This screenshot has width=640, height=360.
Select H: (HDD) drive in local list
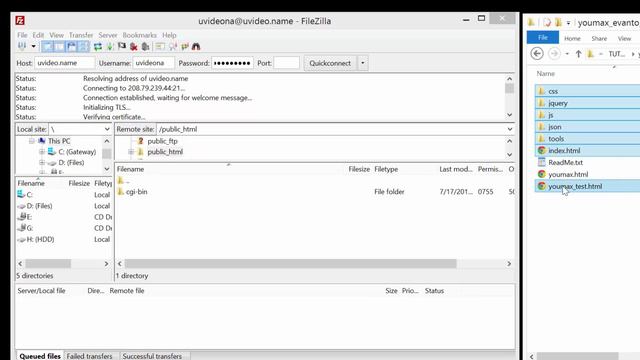(x=40, y=239)
